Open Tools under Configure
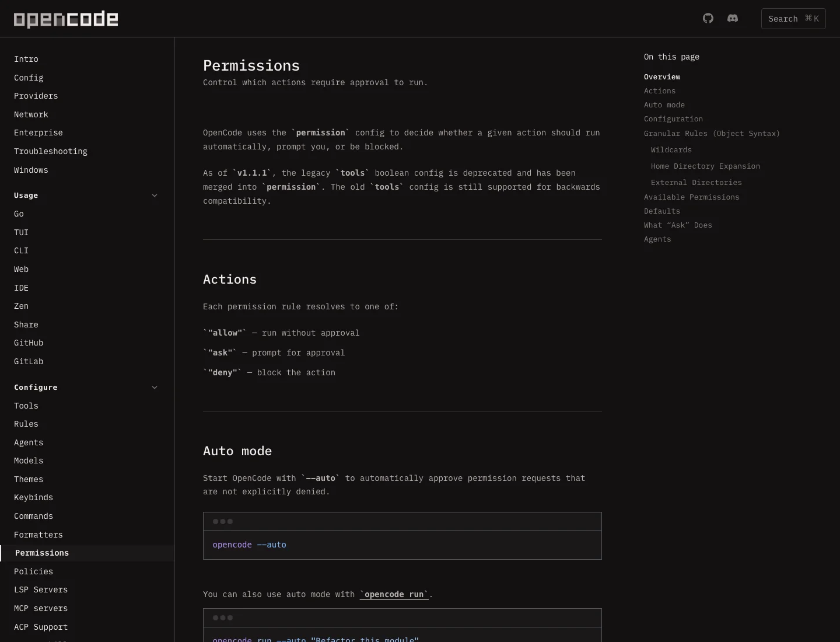The image size is (840, 642). 26,406
